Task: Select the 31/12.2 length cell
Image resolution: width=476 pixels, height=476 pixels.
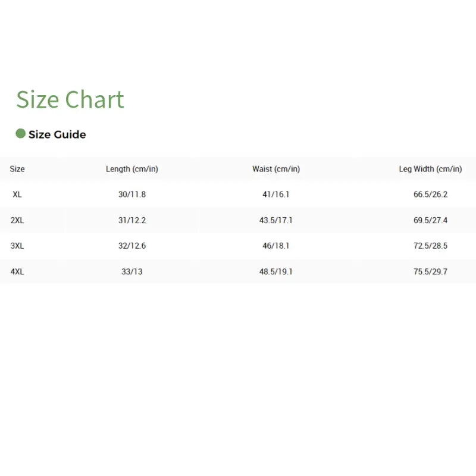Action: click(132, 220)
